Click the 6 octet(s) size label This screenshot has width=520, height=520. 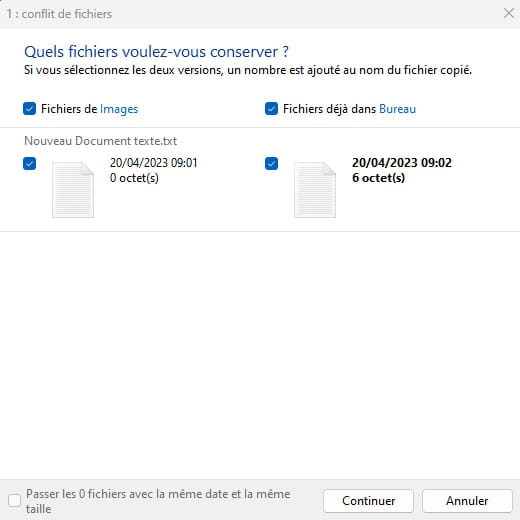pos(378,178)
